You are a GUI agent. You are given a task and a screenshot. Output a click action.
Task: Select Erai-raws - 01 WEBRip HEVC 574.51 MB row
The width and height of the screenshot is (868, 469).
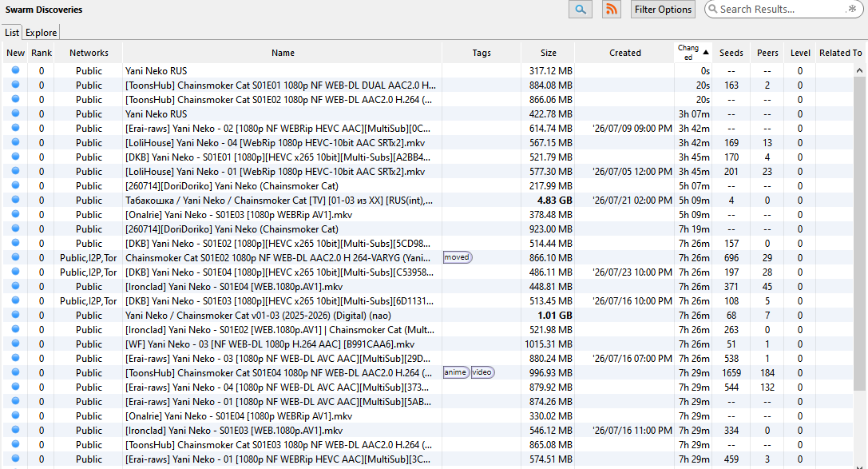tap(427, 459)
